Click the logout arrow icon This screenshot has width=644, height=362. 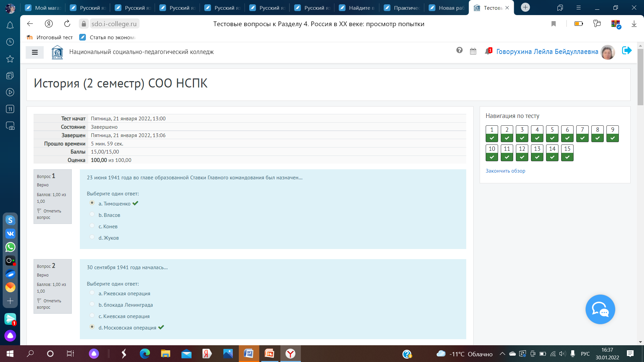tap(627, 51)
